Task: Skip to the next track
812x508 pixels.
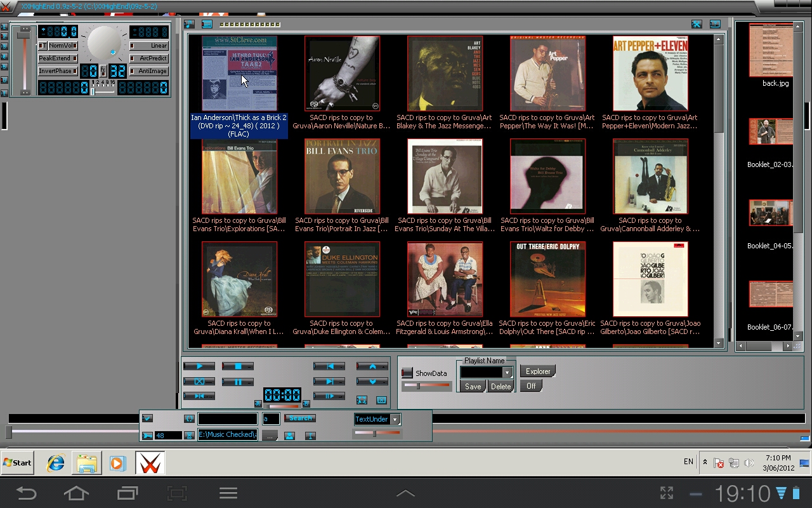Action: click(x=329, y=382)
